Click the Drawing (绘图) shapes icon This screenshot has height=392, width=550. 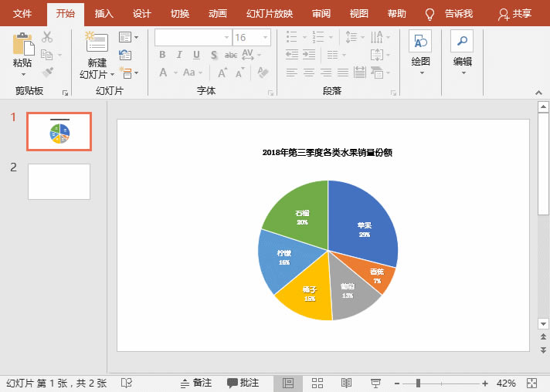tap(420, 42)
